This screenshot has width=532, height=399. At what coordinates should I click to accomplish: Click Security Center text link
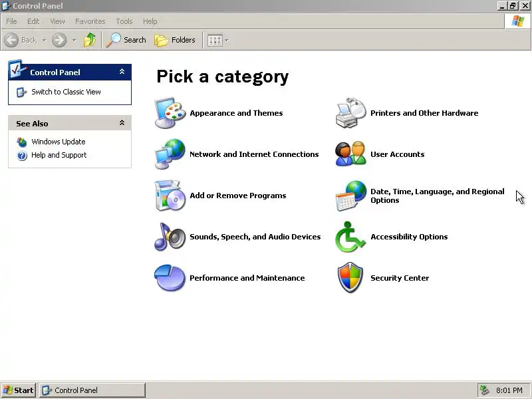400,278
